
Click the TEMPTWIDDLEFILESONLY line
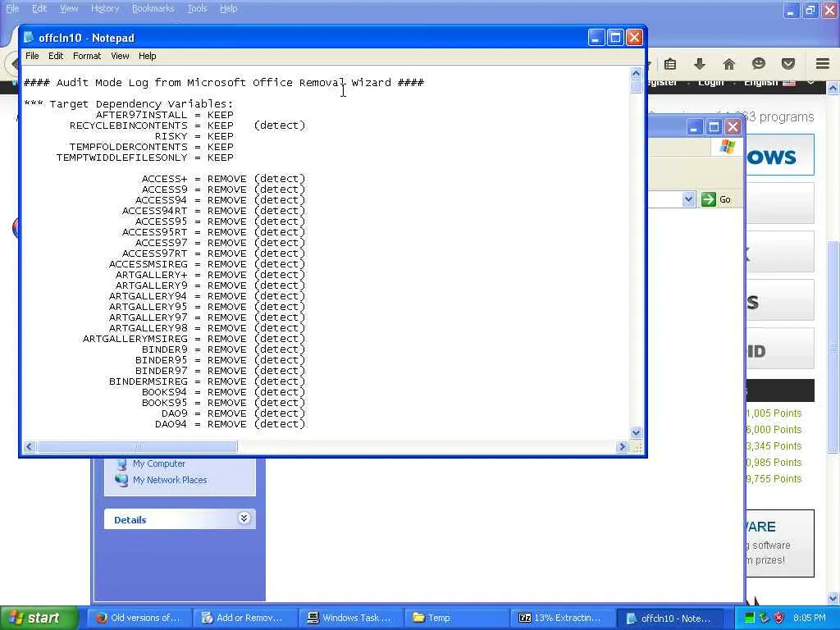(x=144, y=157)
